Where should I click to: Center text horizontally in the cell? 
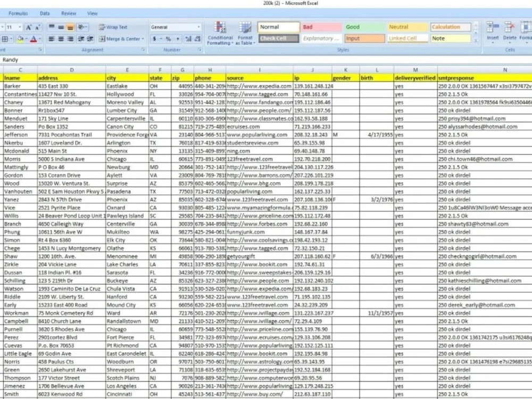(x=61, y=39)
